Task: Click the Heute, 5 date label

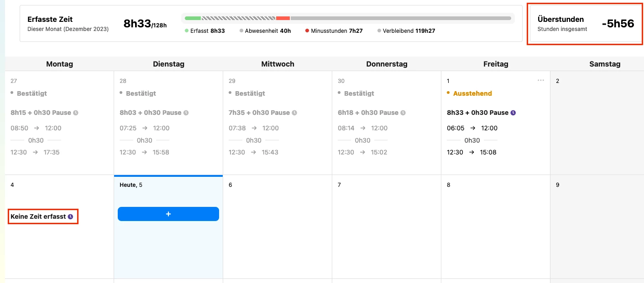Action: 131,185
